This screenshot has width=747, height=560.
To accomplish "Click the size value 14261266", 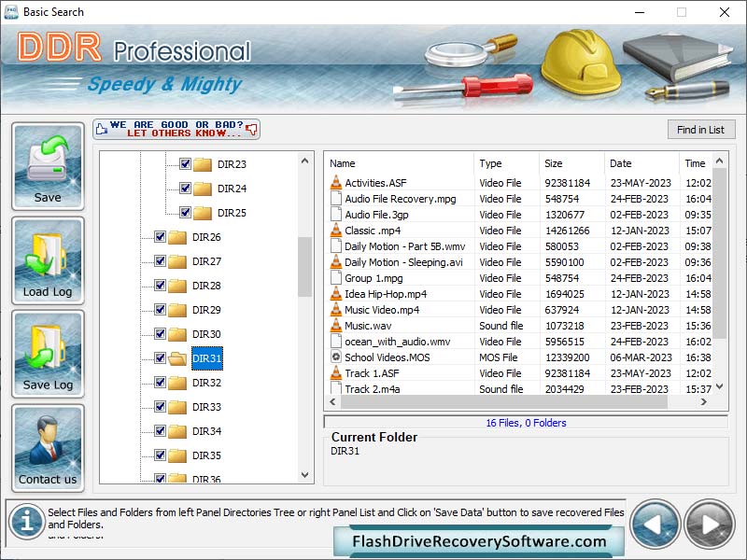I will tap(568, 231).
